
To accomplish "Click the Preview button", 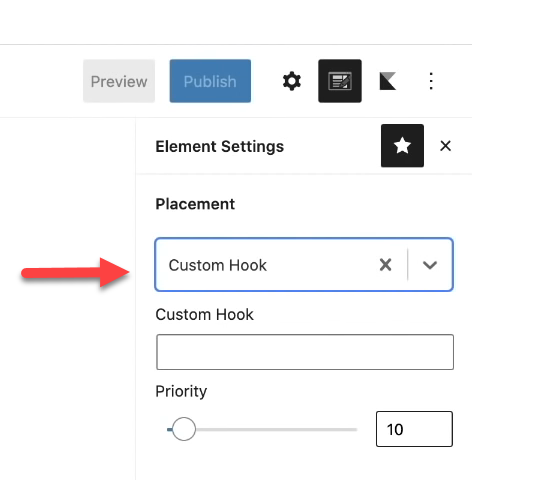I will pyautogui.click(x=119, y=81).
